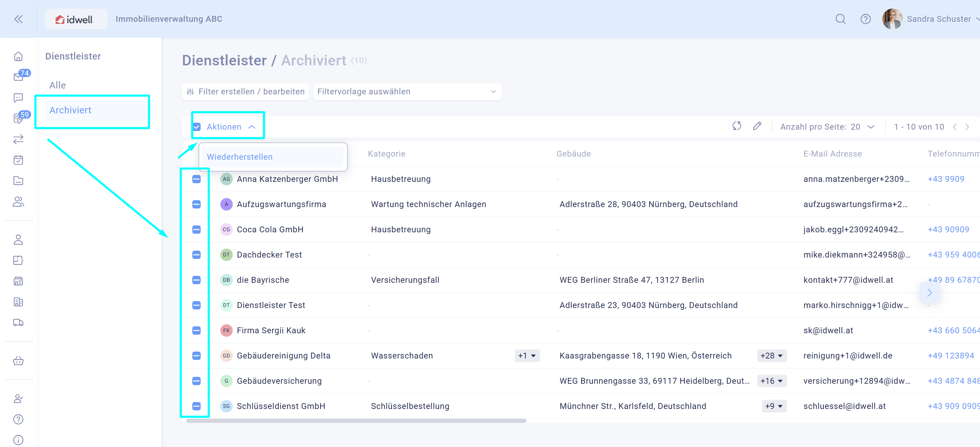
Task: Open the shopping basket sidebar icon
Action: [18, 361]
